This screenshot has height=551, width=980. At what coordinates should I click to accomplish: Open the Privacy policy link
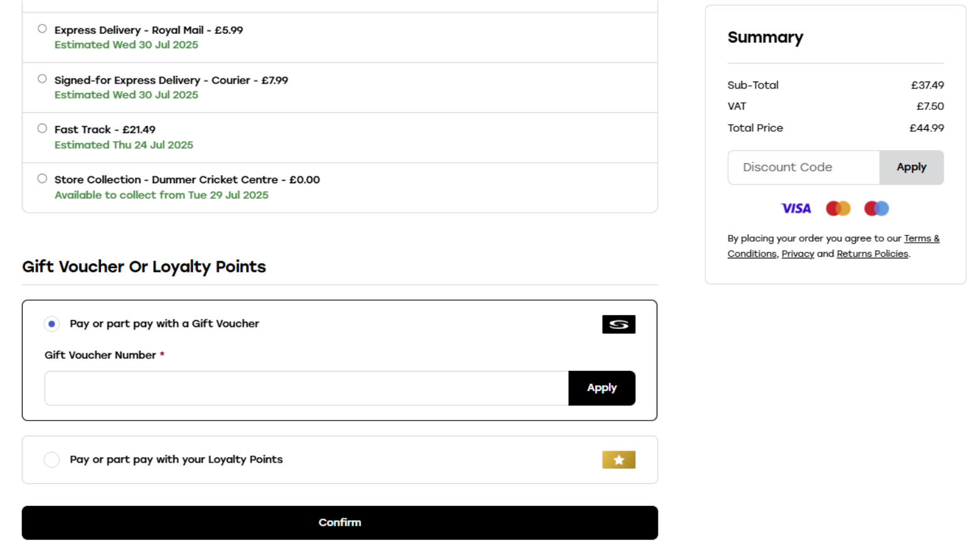(798, 254)
